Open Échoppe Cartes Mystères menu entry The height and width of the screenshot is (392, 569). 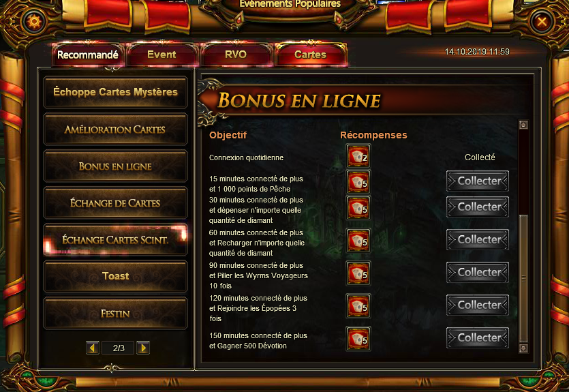[x=115, y=92]
